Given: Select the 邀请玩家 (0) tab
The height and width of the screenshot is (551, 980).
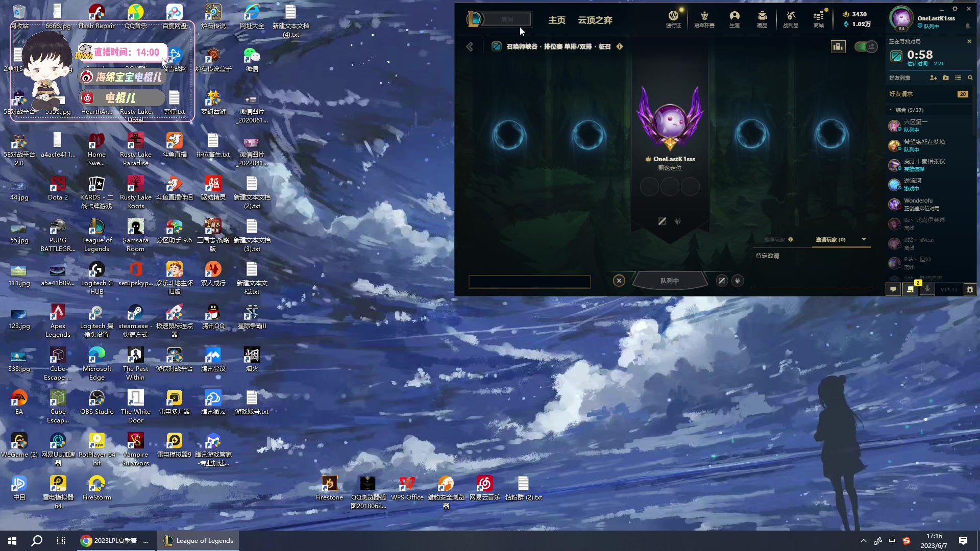Looking at the screenshot, I should click(830, 239).
